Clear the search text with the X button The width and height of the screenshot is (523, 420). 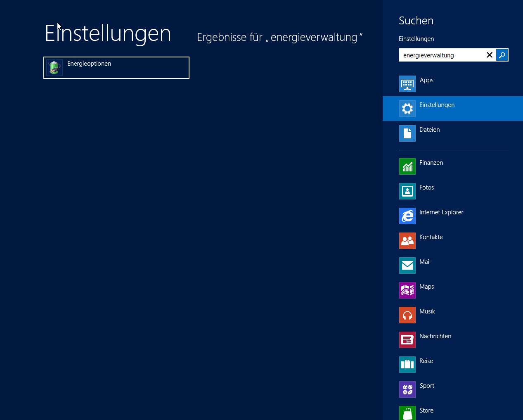(x=490, y=55)
